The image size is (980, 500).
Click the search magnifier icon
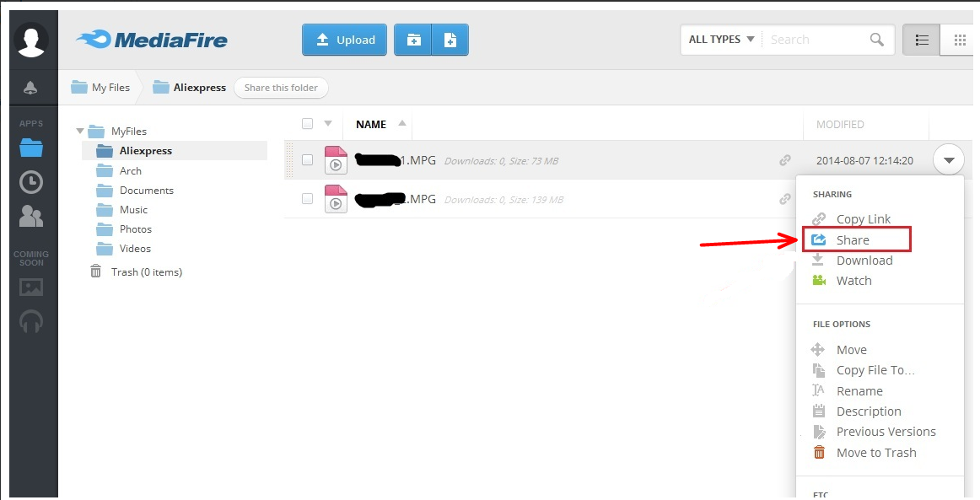tap(877, 40)
